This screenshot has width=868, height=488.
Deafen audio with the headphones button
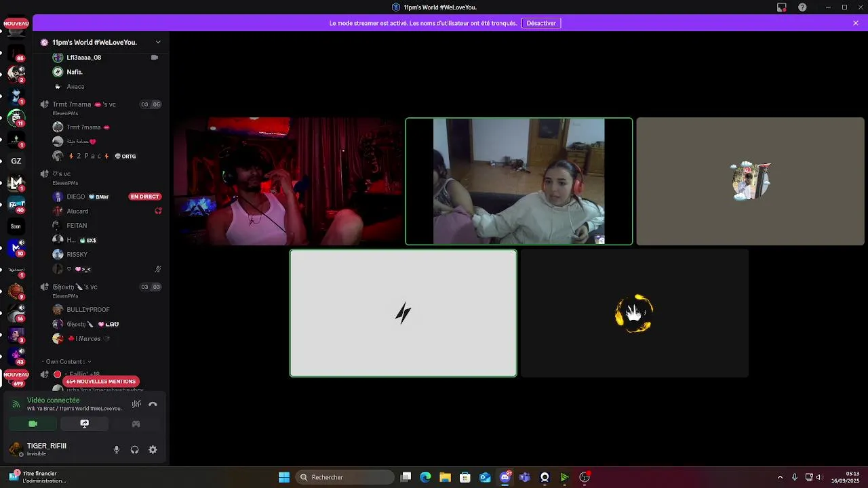(134, 449)
